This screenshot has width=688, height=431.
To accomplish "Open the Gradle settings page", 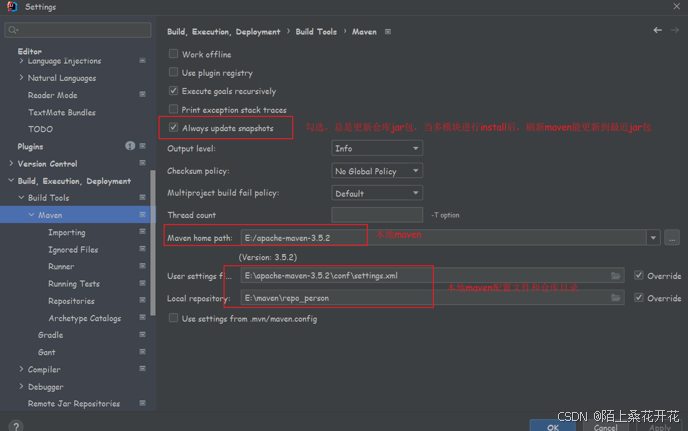I will pyautogui.click(x=50, y=335).
